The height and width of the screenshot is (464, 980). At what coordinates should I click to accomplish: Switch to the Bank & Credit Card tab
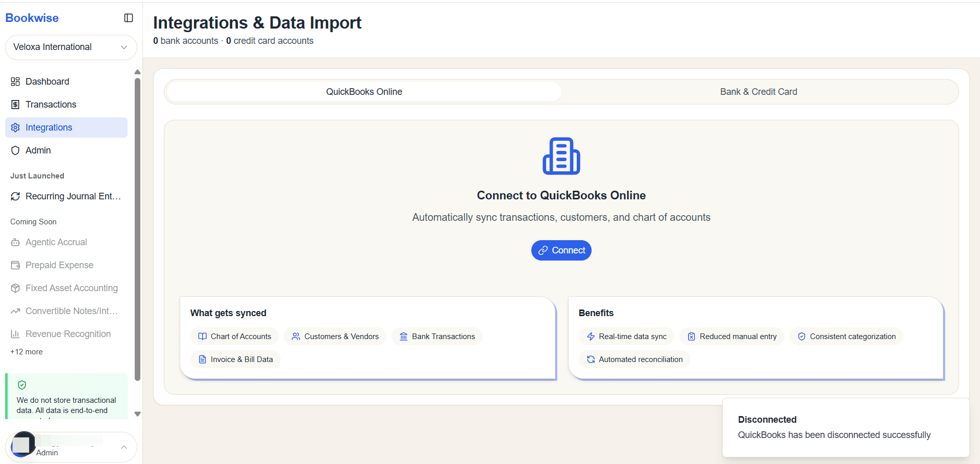(758, 92)
